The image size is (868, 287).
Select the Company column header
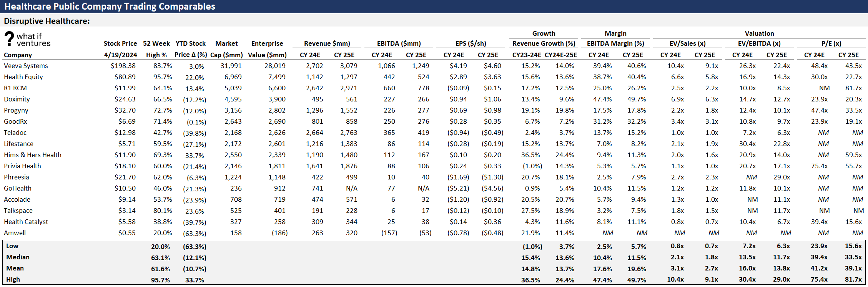click(18, 55)
